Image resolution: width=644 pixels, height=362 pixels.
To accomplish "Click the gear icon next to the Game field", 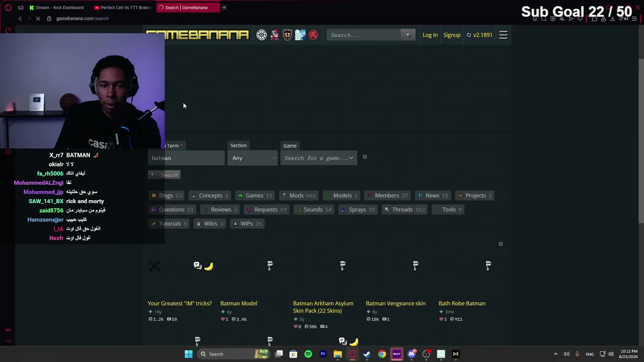I will pyautogui.click(x=365, y=157).
